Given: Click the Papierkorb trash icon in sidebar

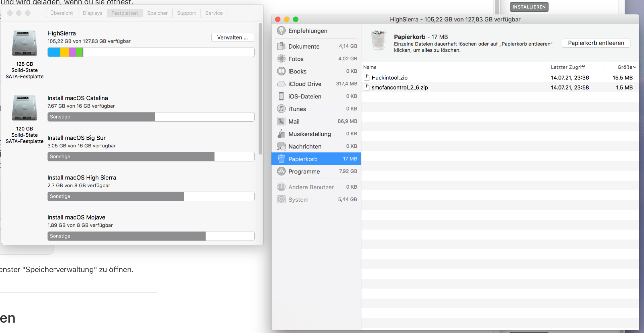Looking at the screenshot, I should pos(281,159).
